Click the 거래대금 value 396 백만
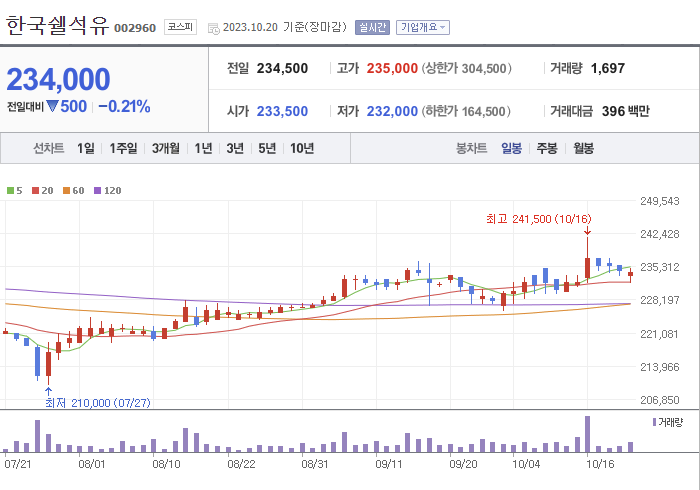Screen dimensions: 700x490 [625, 111]
